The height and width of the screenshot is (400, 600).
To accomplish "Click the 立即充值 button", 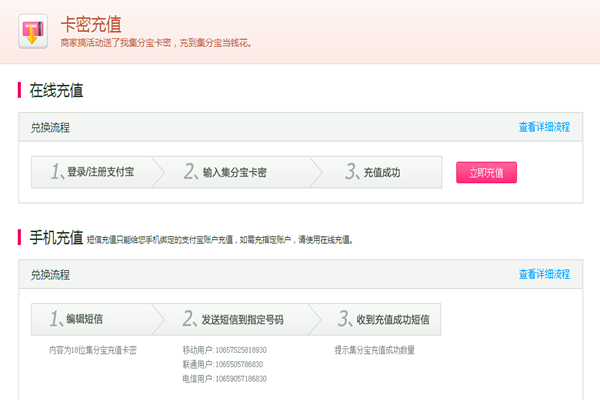I will pos(486,173).
